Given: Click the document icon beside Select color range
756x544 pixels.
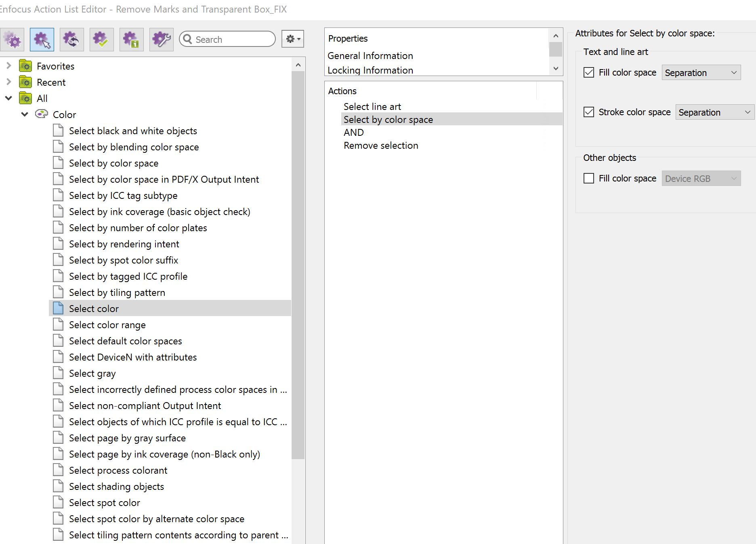Looking at the screenshot, I should point(58,325).
